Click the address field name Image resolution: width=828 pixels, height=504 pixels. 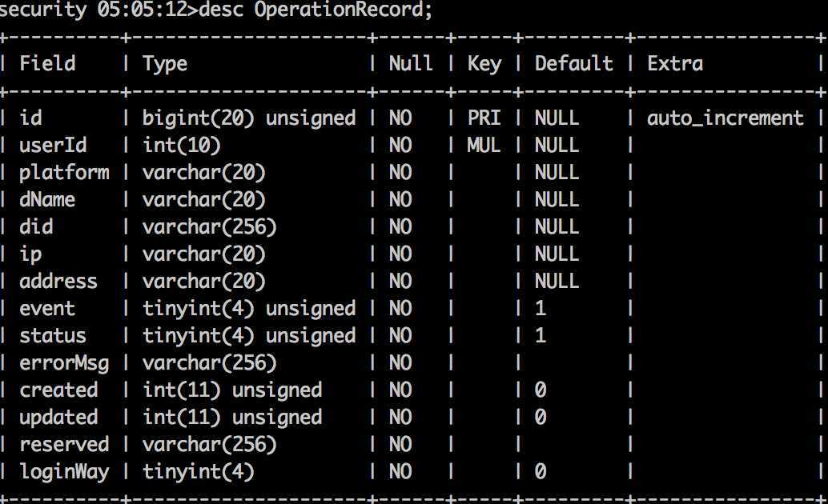point(58,282)
